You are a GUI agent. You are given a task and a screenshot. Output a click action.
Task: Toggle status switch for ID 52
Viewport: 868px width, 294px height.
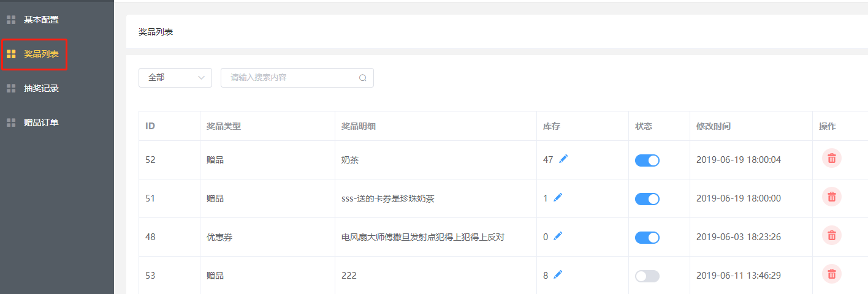click(x=647, y=160)
